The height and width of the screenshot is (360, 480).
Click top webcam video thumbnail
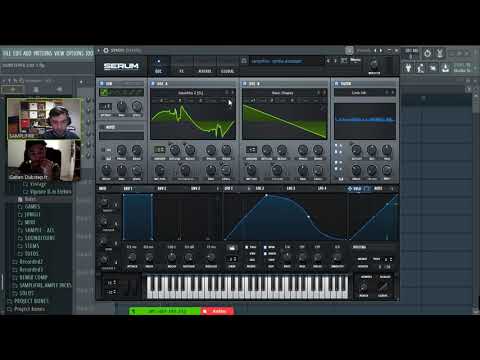[x=44, y=119]
